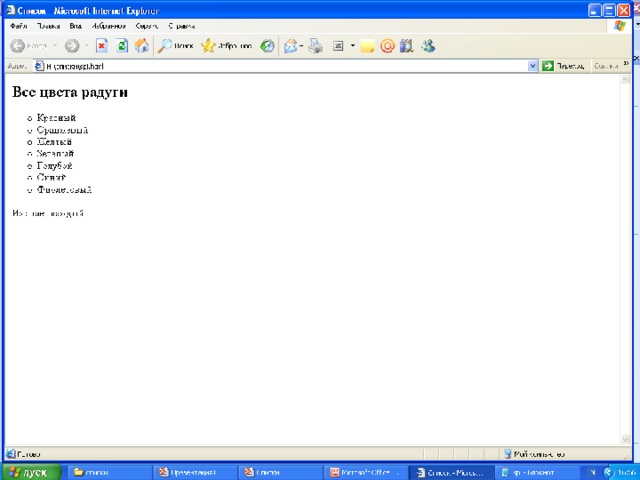This screenshot has width=640, height=480.
Task: Refresh the page using the green arrows icon
Action: tap(122, 46)
